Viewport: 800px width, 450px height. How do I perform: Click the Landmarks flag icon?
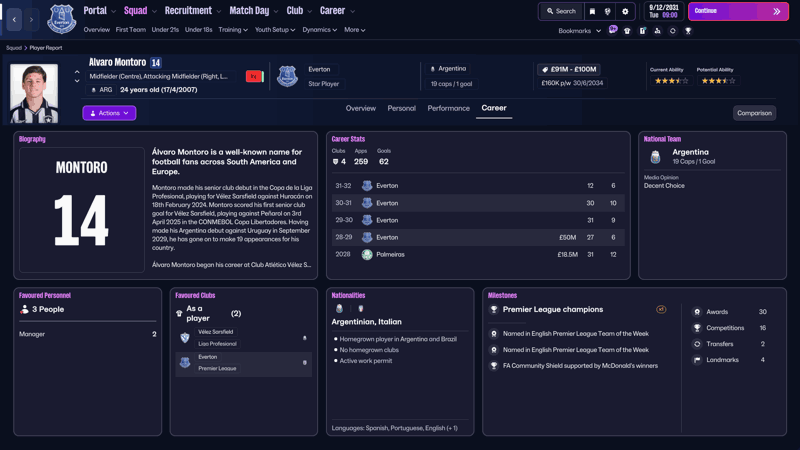click(697, 360)
